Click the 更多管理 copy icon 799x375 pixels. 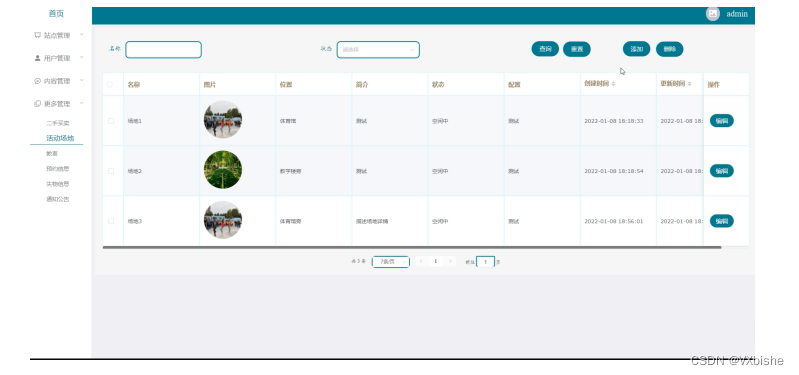pyautogui.click(x=37, y=104)
